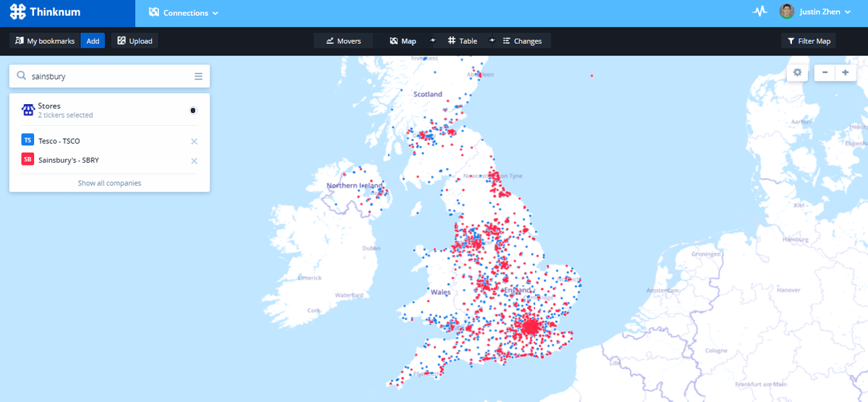Open map settings gear
This screenshot has width=868, height=402.
pos(797,72)
